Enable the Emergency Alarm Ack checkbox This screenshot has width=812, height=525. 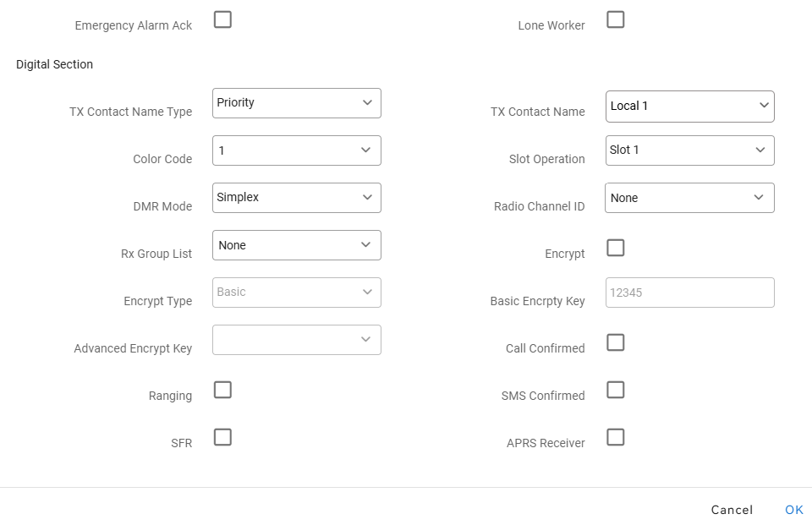(222, 19)
